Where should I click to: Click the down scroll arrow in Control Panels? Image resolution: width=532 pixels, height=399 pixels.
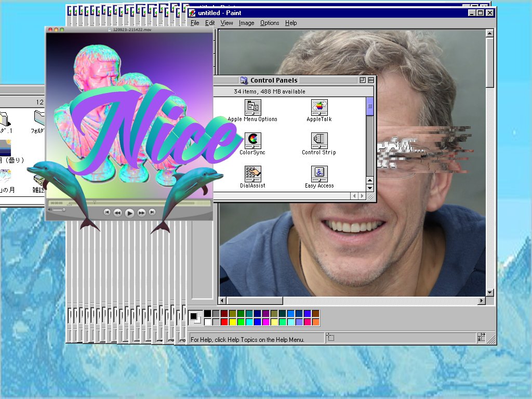tap(369, 188)
